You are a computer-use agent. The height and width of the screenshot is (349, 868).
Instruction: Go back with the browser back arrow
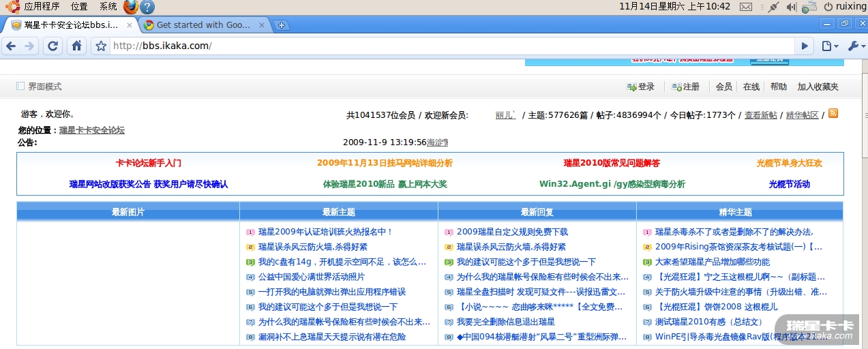coord(12,46)
